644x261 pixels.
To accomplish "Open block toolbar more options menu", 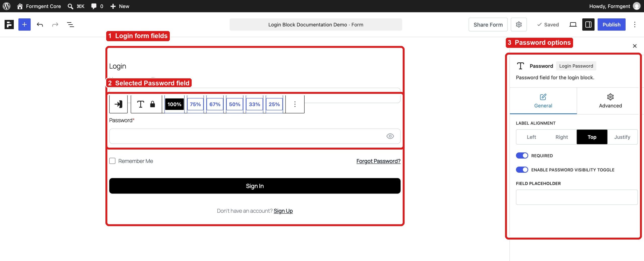I will 295,104.
